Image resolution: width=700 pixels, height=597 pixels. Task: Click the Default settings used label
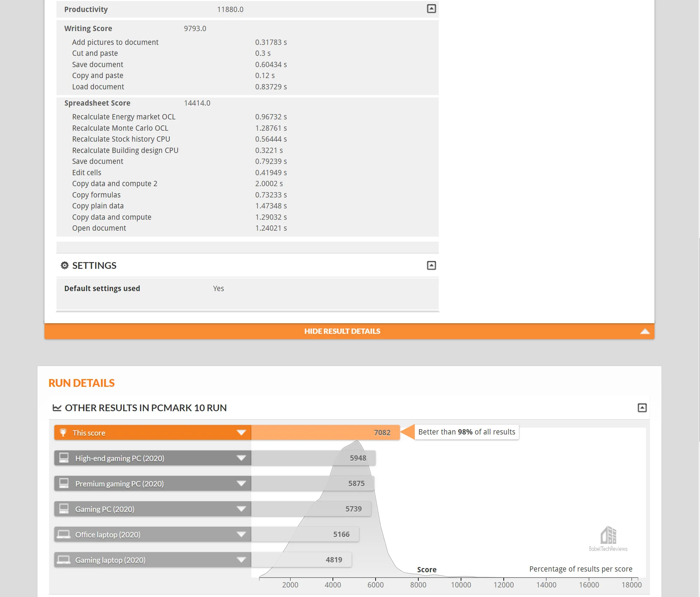click(102, 288)
